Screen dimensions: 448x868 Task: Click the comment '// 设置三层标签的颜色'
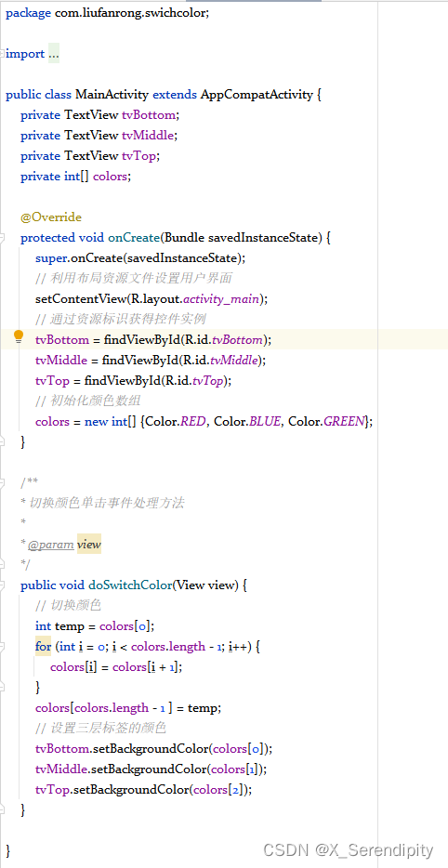click(100, 728)
